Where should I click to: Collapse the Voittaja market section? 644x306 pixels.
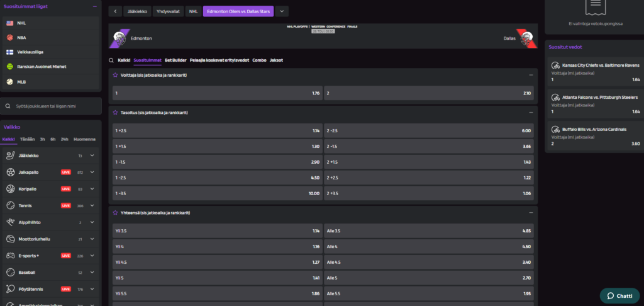tap(531, 75)
